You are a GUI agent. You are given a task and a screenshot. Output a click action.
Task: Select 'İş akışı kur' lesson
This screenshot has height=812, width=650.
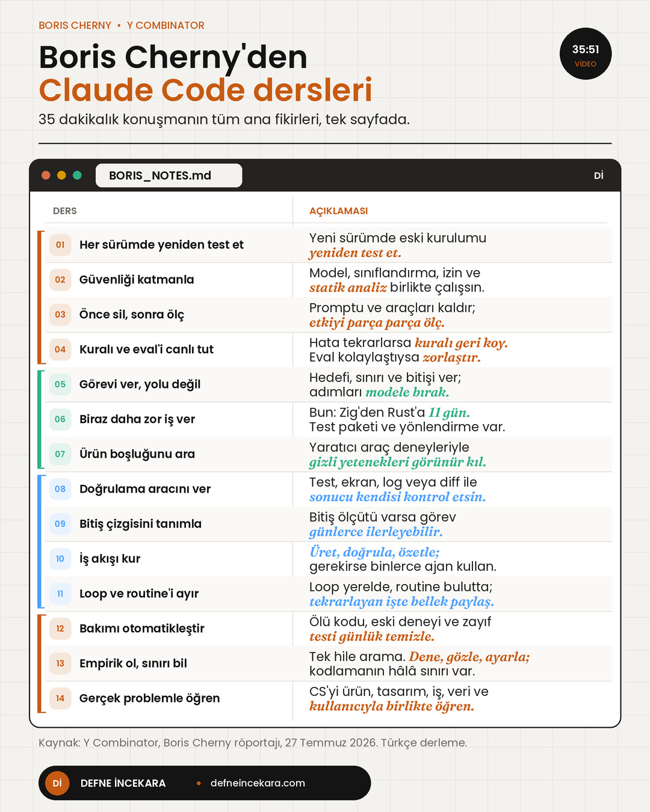tap(110, 559)
